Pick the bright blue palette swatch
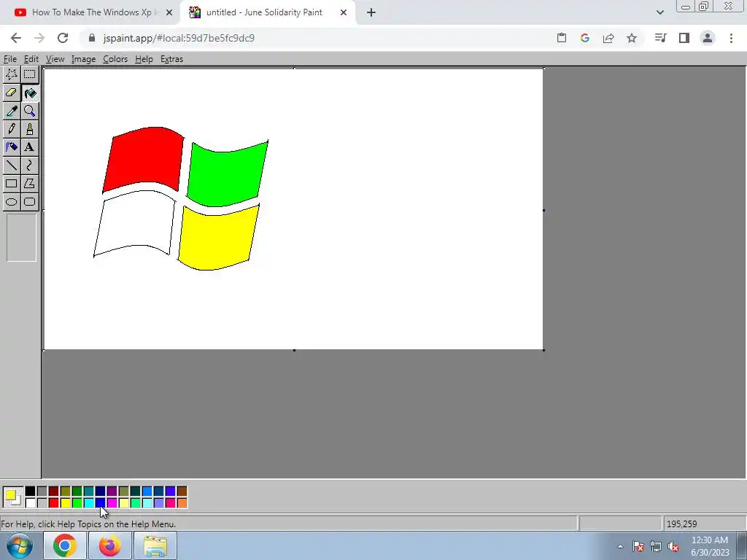The image size is (747, 560). 100,503
